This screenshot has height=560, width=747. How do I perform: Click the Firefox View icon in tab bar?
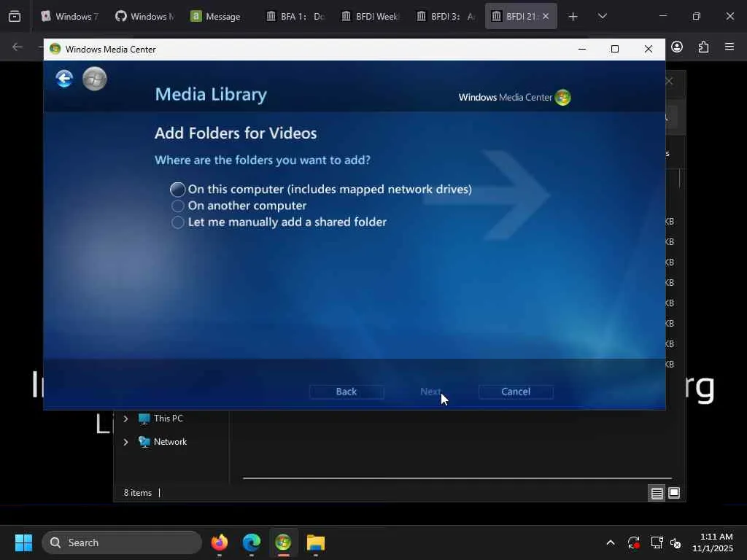[15, 17]
